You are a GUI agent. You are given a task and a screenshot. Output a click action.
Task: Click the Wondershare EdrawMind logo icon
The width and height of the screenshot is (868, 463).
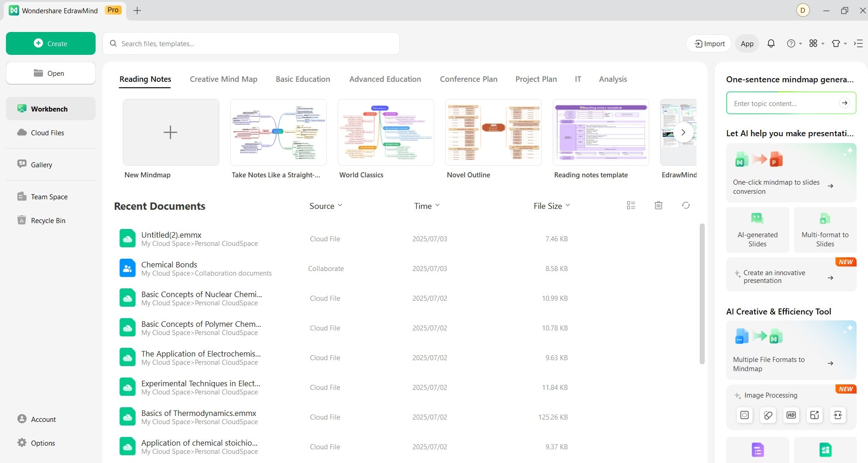pos(14,10)
